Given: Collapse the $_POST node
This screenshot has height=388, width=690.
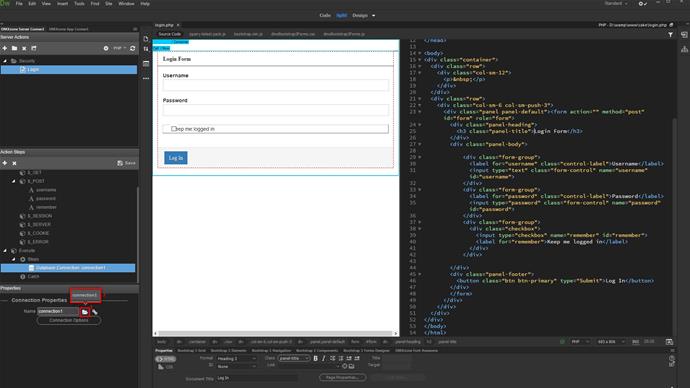Looking at the screenshot, I should [x=14, y=181].
